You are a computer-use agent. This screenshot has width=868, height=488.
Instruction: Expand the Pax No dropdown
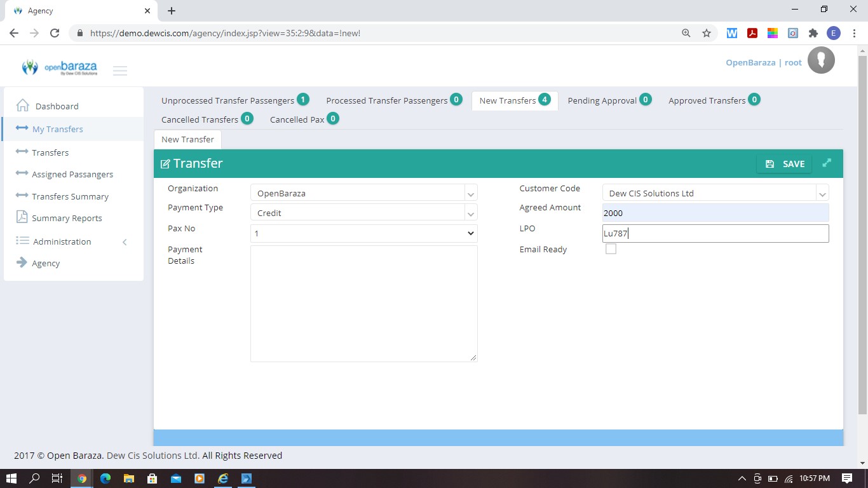coord(363,233)
